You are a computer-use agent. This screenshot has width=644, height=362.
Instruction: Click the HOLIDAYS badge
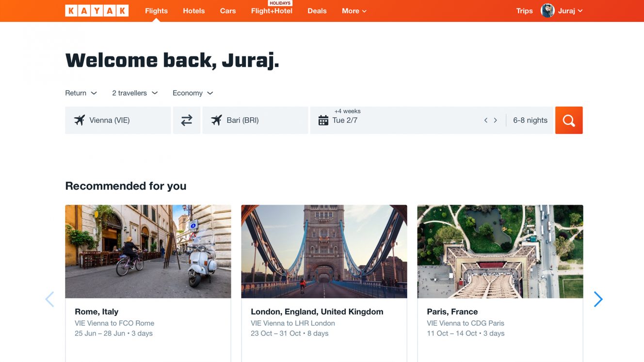click(x=280, y=3)
